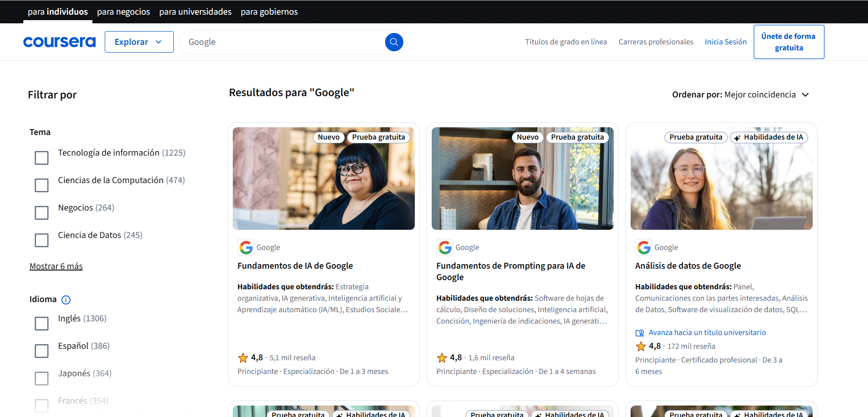This screenshot has height=417, width=868.
Task: Switch to para negocios tab
Action: point(123,12)
